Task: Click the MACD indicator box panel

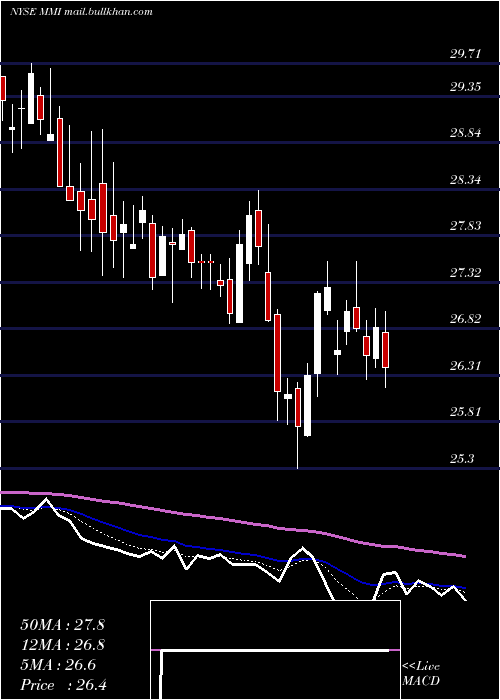Action: (x=275, y=650)
